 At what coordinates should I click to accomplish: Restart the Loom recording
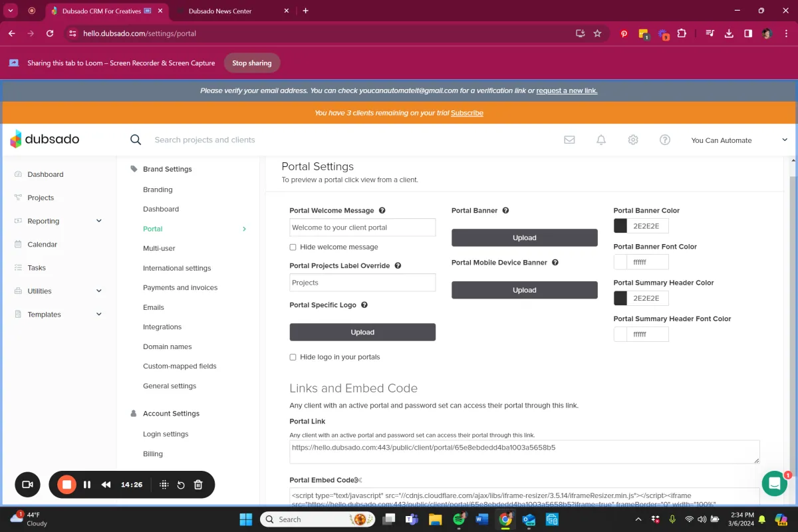181,485
